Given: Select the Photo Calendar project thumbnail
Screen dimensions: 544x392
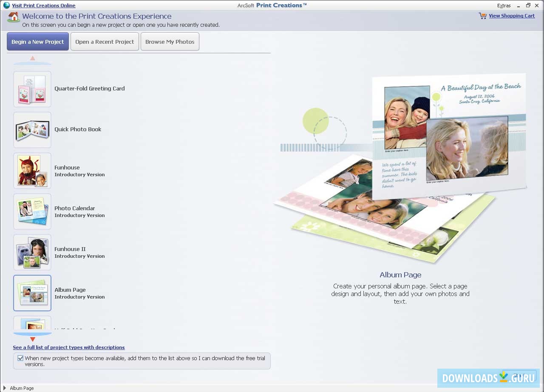Looking at the screenshot, I should click(32, 211).
